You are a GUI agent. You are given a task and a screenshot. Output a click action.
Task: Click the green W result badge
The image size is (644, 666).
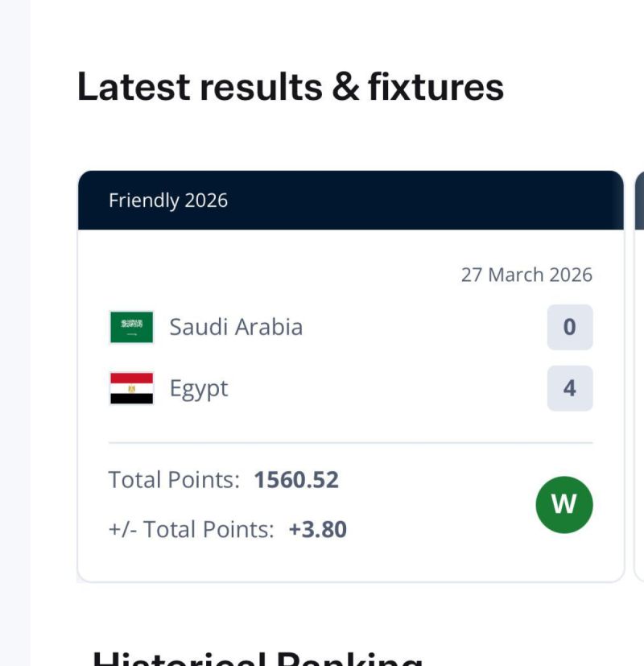[x=563, y=503]
